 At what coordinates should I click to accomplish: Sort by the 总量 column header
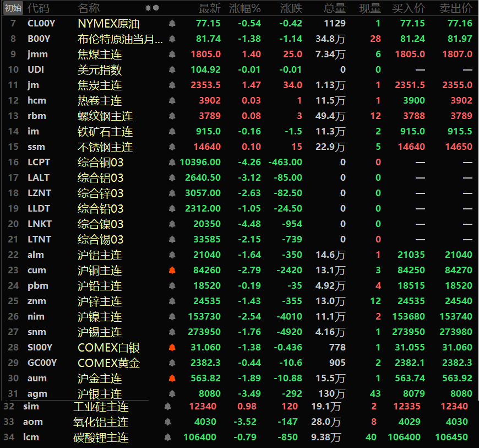click(335, 8)
